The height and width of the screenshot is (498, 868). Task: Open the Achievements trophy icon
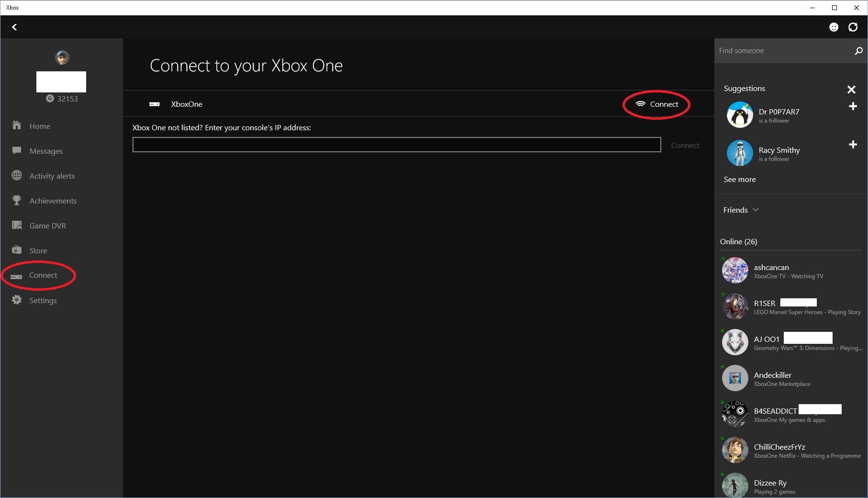pos(17,200)
